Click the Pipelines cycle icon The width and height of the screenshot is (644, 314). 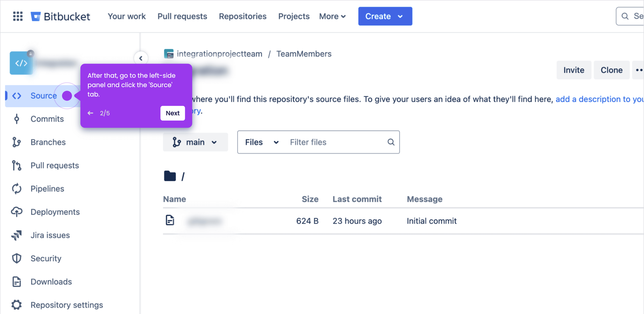[17, 189]
